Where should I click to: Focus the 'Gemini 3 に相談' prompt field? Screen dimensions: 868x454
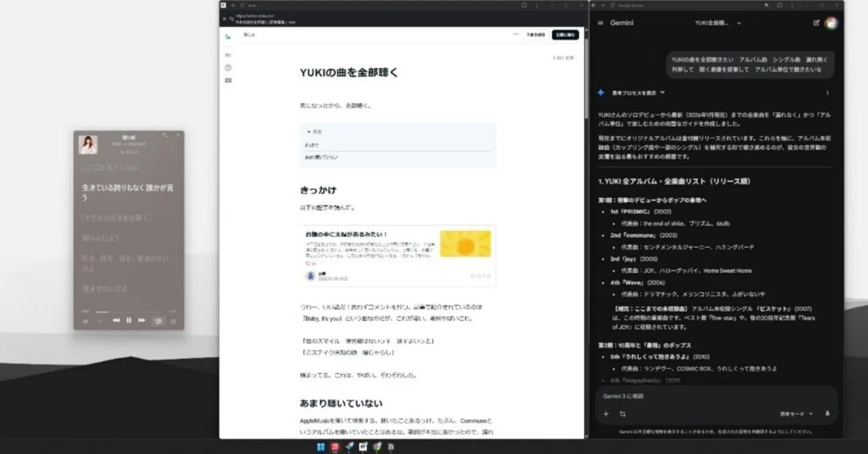(x=716, y=396)
